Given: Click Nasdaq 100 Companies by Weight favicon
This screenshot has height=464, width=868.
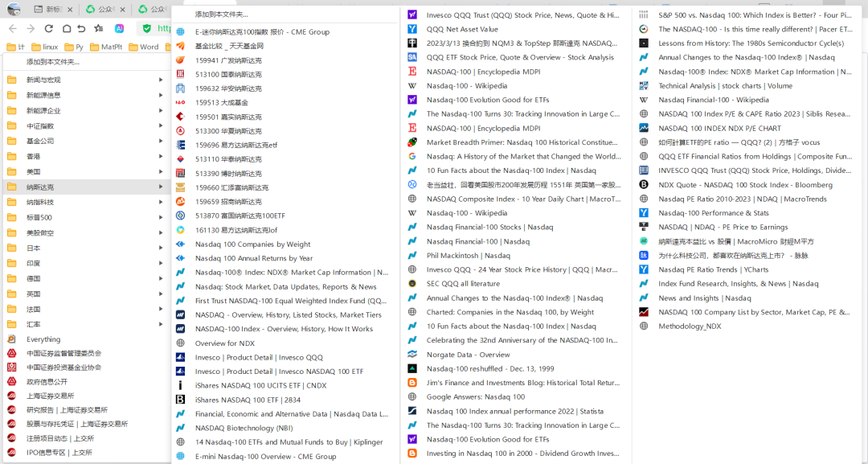Looking at the screenshot, I should [x=181, y=244].
